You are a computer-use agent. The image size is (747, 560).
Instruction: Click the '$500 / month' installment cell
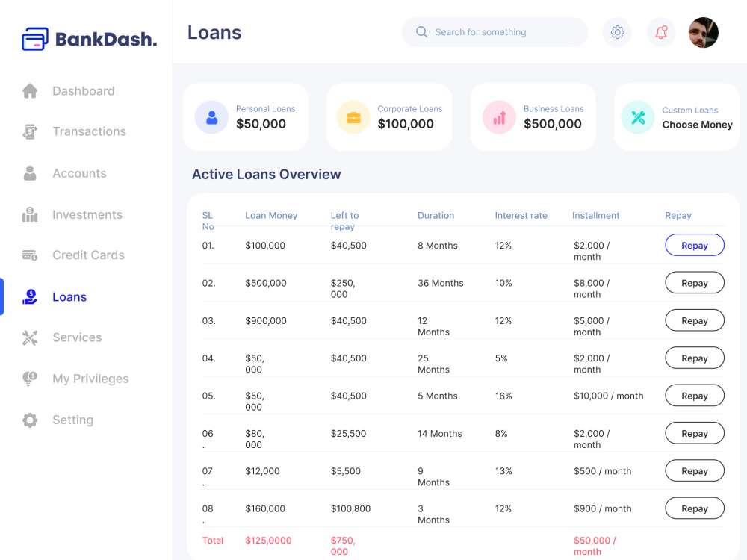603,471
